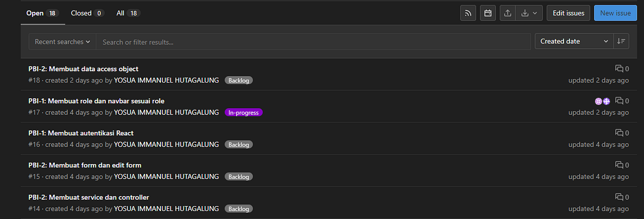The image size is (644, 219).
Task: Toggle sort direction icon
Action: tap(621, 41)
